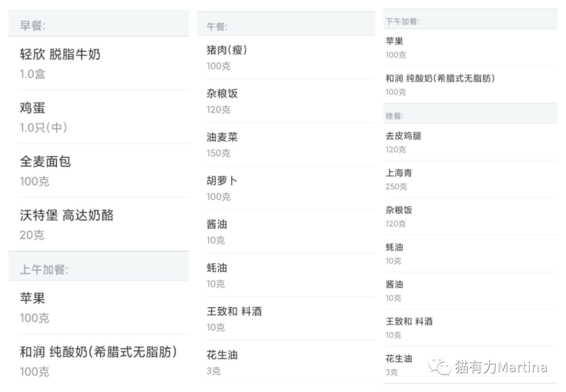Open 王致和 料酒 in the 晚餐 list

(470, 328)
